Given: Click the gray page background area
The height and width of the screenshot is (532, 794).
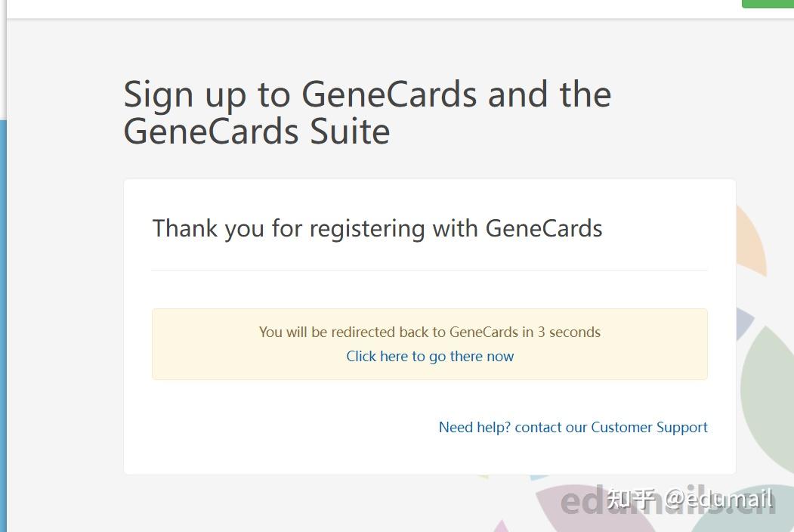Looking at the screenshot, I should pos(60,302).
